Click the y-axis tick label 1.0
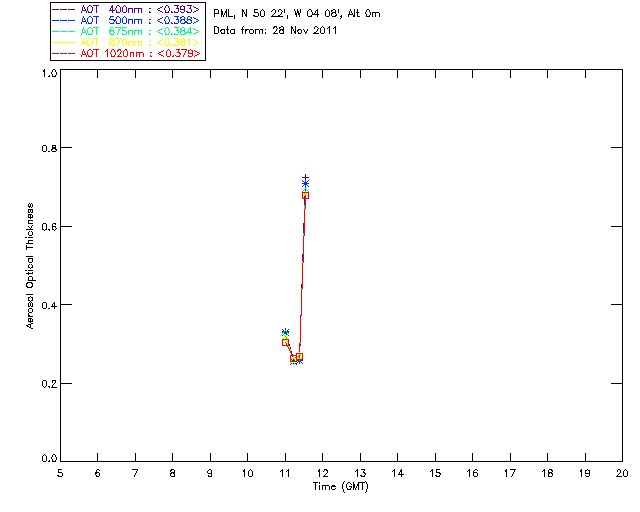The image size is (640, 512). coord(49,73)
